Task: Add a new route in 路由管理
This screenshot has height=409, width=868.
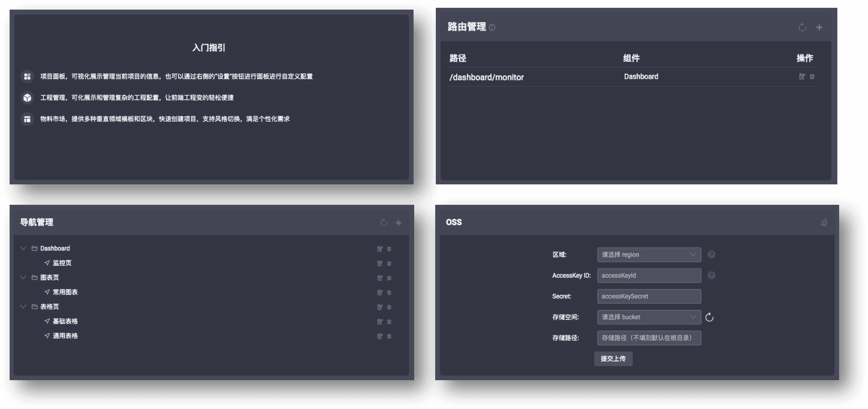Action: click(x=819, y=27)
